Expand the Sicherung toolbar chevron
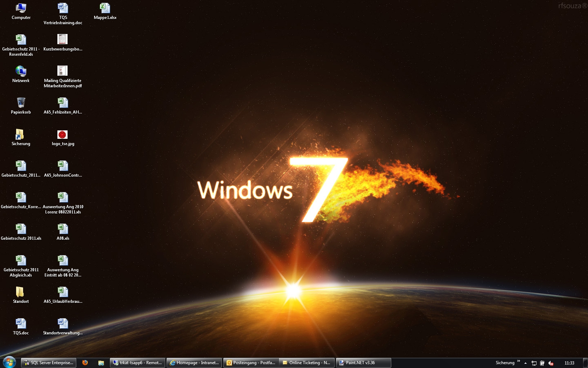This screenshot has width=588, height=368. (x=519, y=361)
